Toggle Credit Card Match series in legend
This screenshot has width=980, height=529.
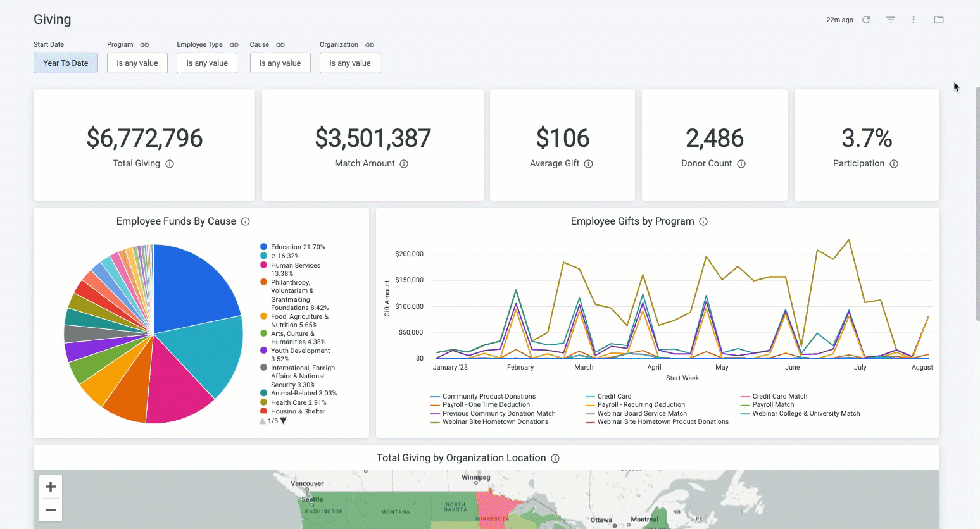point(774,397)
